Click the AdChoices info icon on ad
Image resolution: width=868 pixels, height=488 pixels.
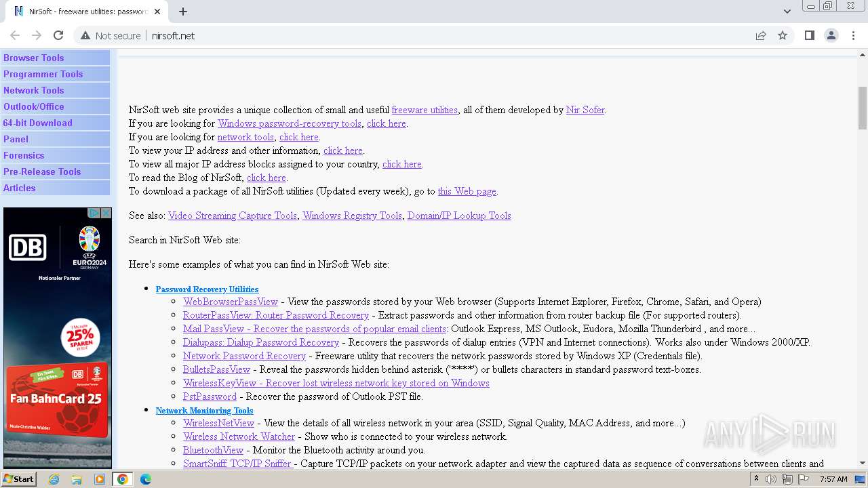(95, 213)
